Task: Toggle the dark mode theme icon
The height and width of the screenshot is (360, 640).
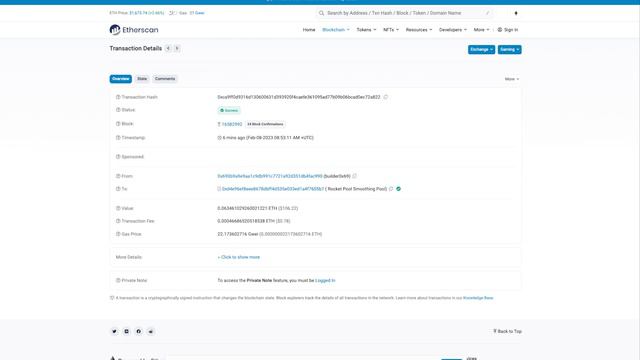Action: (516, 13)
